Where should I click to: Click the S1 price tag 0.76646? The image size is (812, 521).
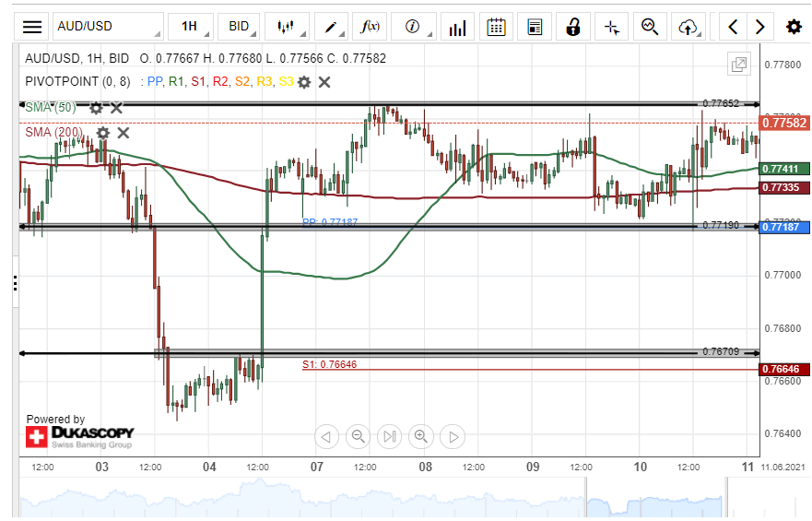point(784,369)
